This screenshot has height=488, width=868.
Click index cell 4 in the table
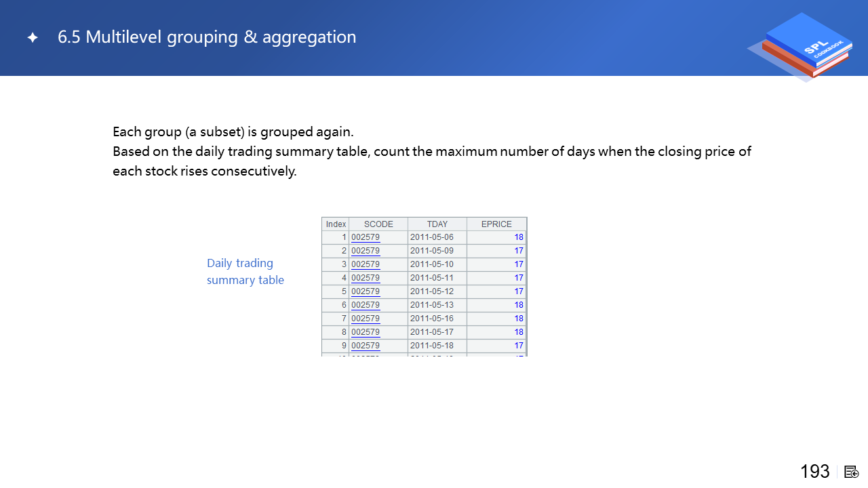[x=344, y=278]
